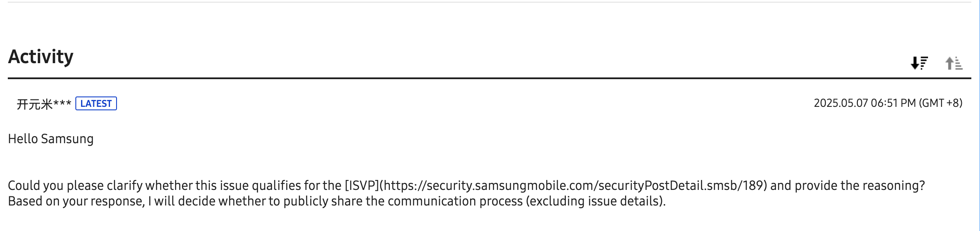
Task: Sort activity in ascending order
Action: pos(954,63)
